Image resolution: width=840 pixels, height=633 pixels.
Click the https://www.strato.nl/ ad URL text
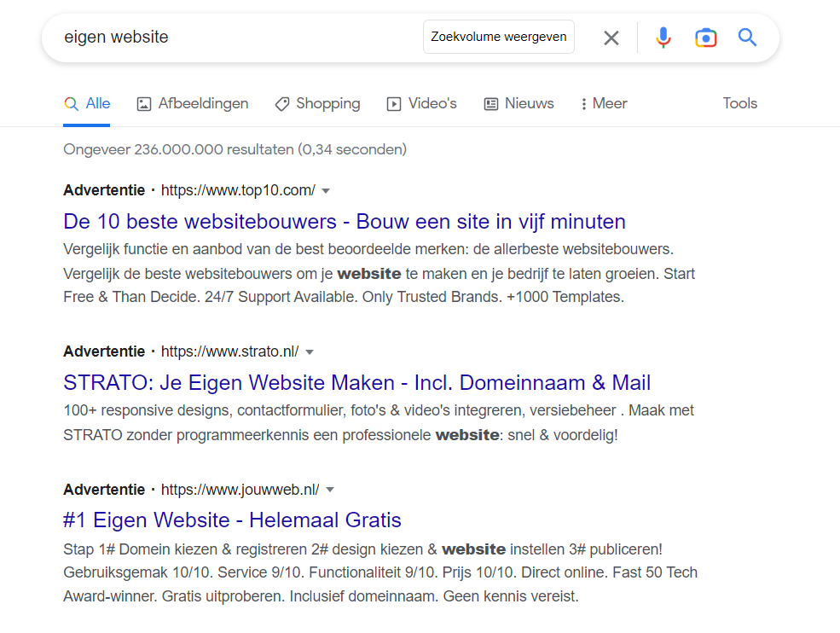(229, 351)
